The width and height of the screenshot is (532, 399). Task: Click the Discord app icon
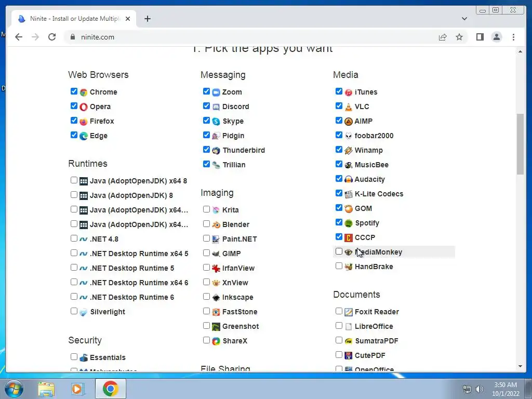click(216, 107)
